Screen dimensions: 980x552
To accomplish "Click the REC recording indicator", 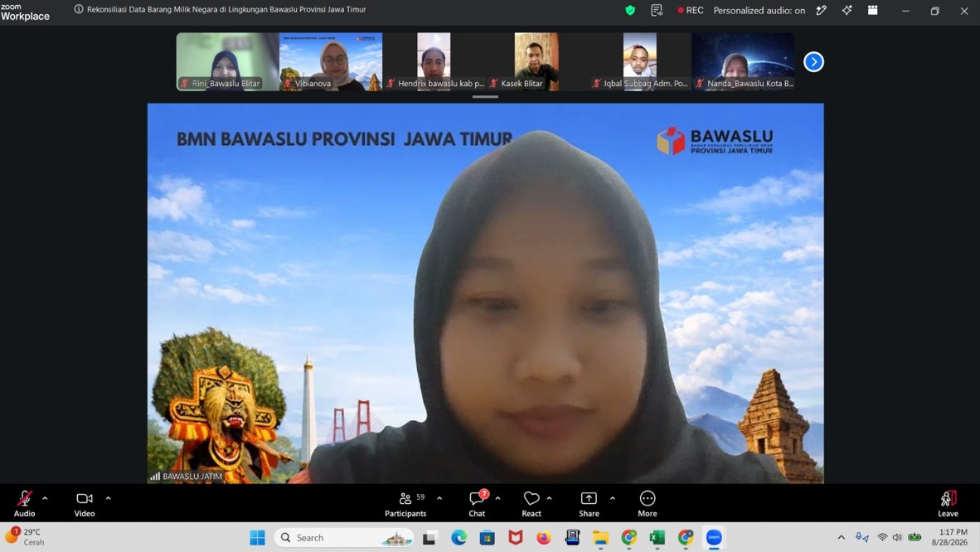I will tap(691, 10).
